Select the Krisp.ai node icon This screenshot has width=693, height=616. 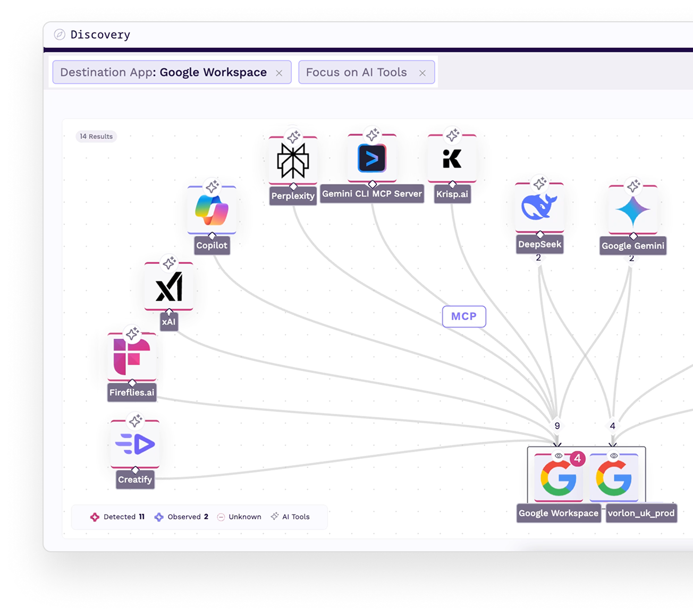(452, 158)
